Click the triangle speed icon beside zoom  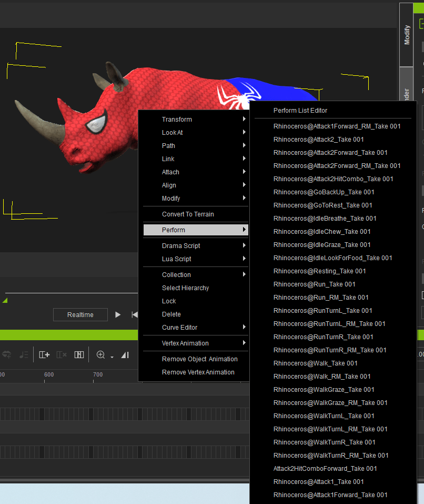[125, 355]
